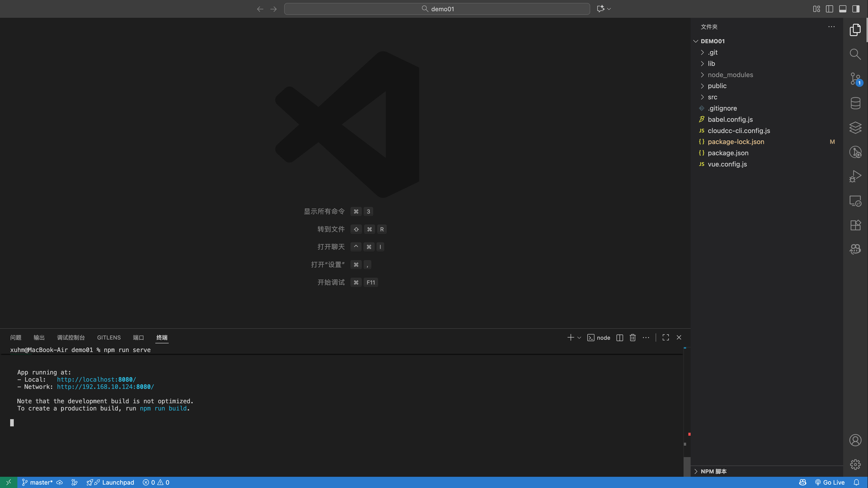Open the localhost:8080 link
Screen dimensions: 868x488
(96, 380)
